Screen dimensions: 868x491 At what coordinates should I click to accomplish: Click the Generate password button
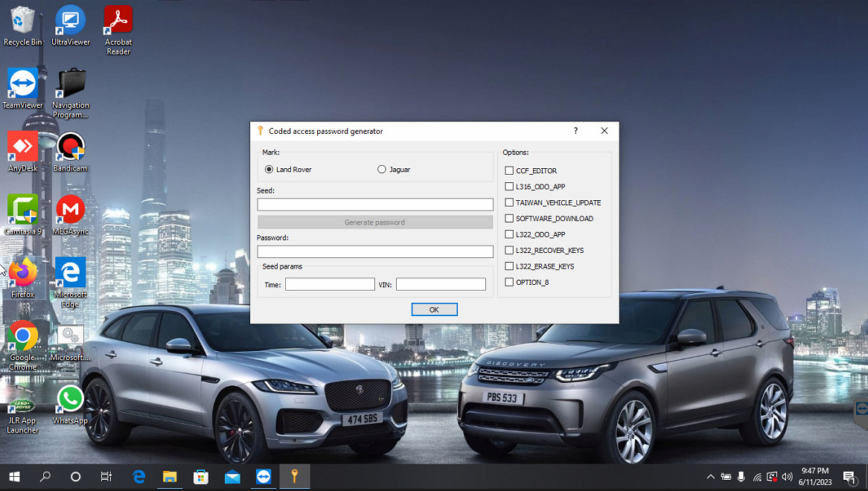[375, 222]
